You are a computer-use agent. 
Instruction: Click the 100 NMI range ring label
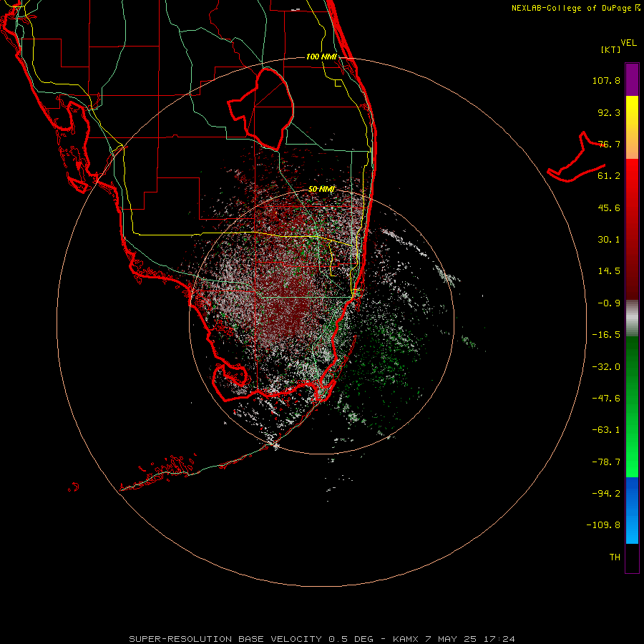321,57
